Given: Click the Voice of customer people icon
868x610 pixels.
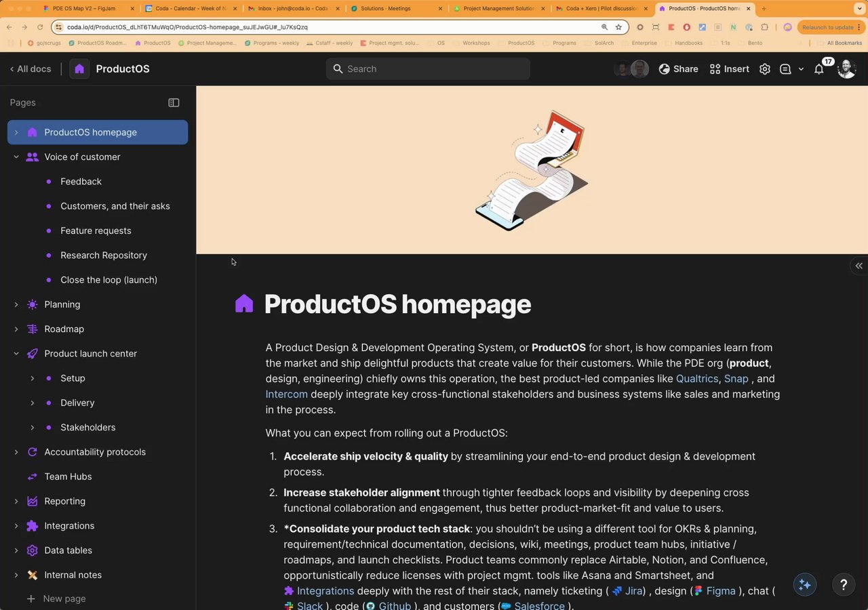Looking at the screenshot, I should click(x=32, y=157).
